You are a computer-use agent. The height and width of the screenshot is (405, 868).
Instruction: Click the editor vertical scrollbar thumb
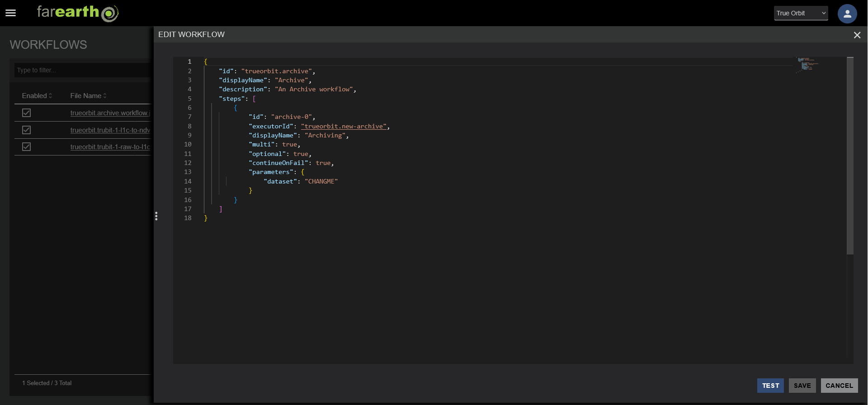point(850,156)
